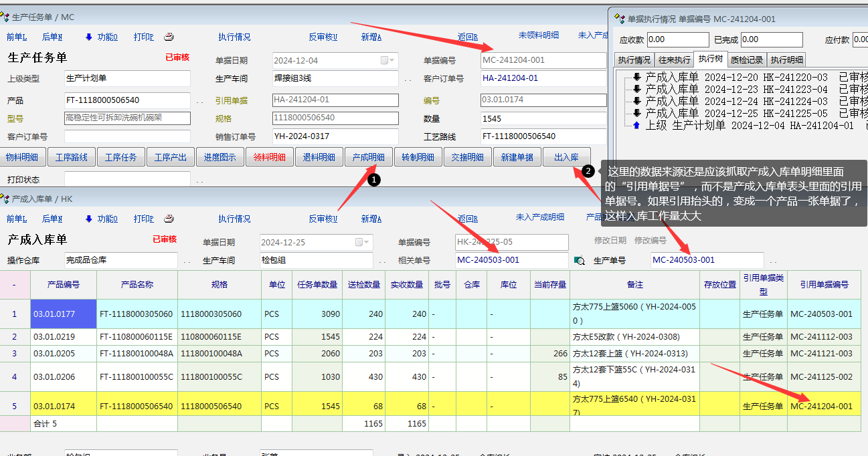
Task: Click the 单据执行情况 window title icon
Action: 620,19
